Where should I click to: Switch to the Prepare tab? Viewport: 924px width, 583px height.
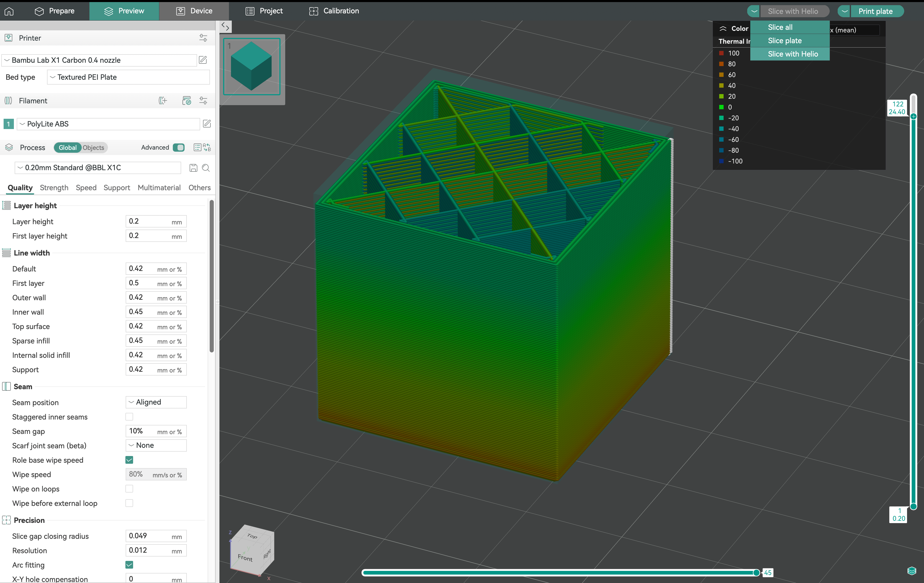pos(54,11)
